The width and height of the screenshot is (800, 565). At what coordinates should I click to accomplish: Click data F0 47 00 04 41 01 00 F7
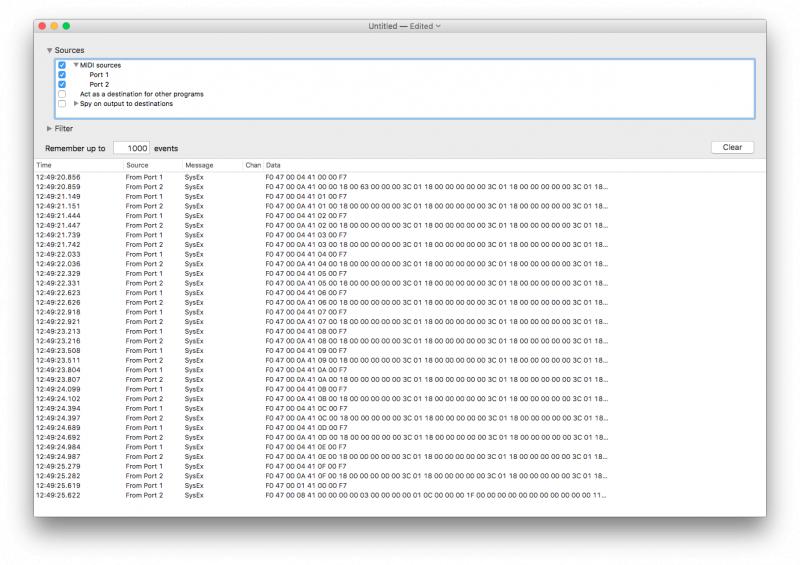point(306,196)
